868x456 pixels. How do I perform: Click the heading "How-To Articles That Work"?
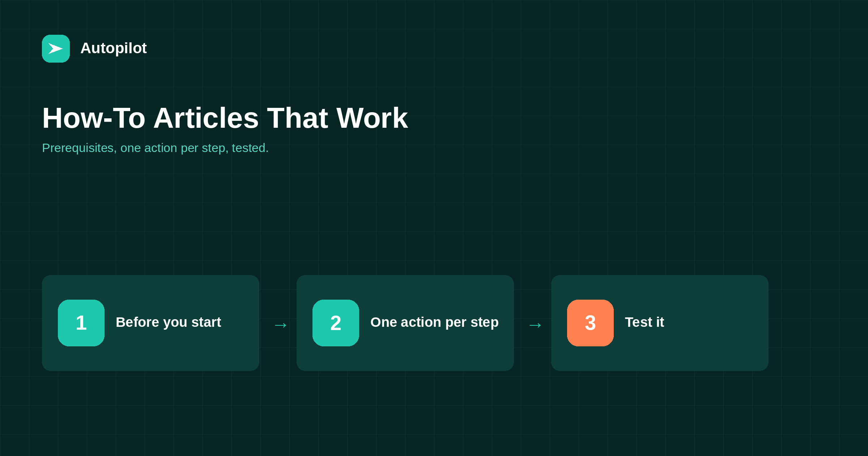[x=225, y=118]
